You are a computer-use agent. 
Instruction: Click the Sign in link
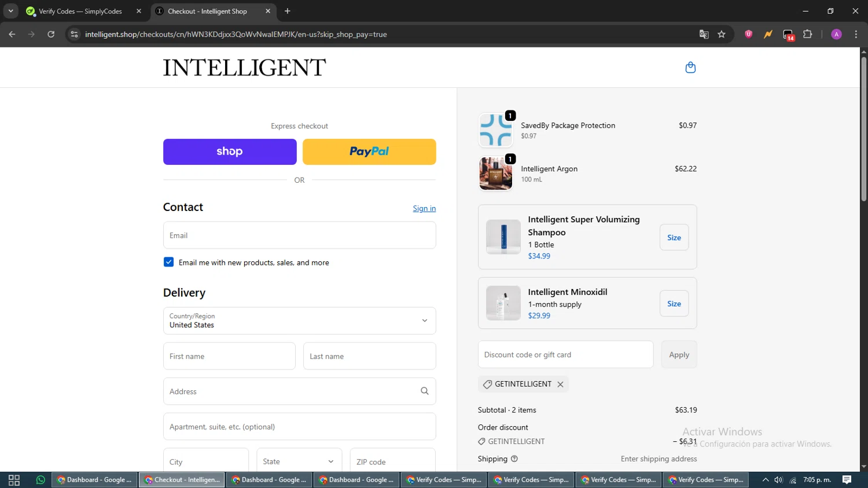[424, 209]
